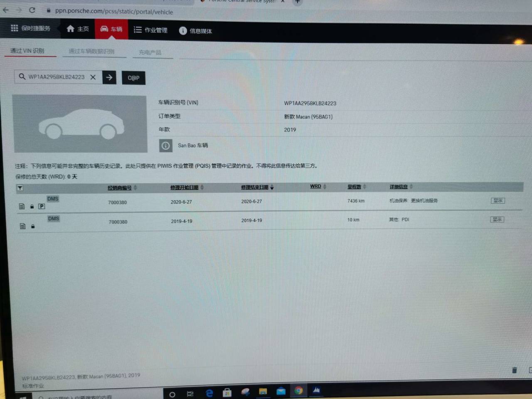532x399 pixels.
Task: Submit the VIN search with the arrow button
Action: [x=109, y=77]
